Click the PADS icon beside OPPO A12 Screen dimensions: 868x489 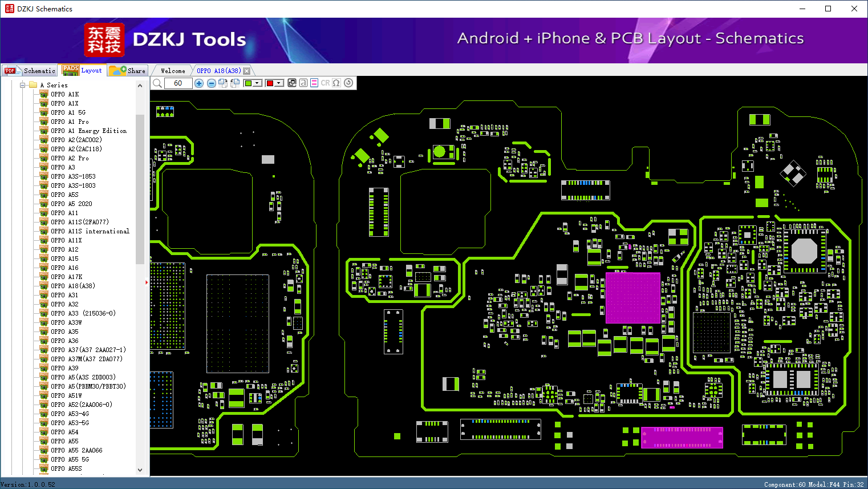pyautogui.click(x=44, y=249)
